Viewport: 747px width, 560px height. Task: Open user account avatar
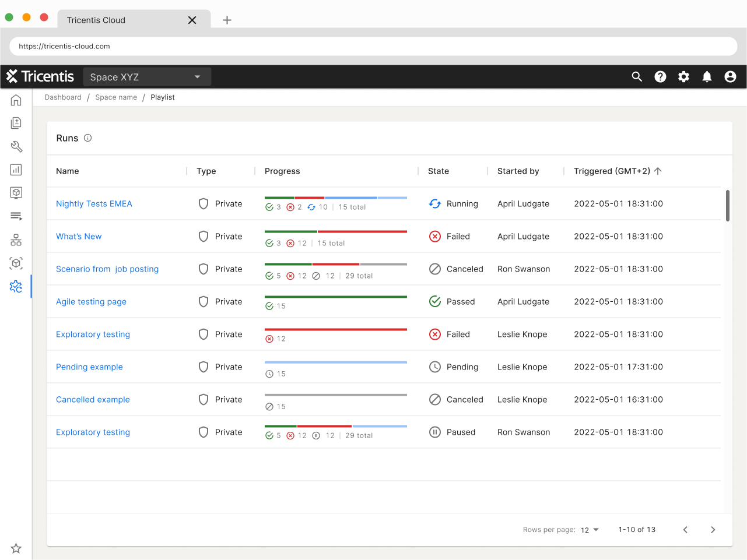(730, 76)
